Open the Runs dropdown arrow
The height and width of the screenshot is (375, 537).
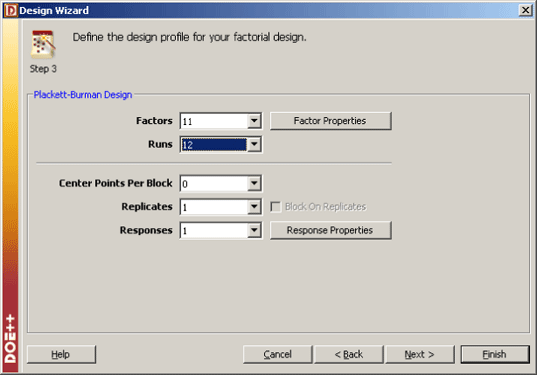coord(254,145)
